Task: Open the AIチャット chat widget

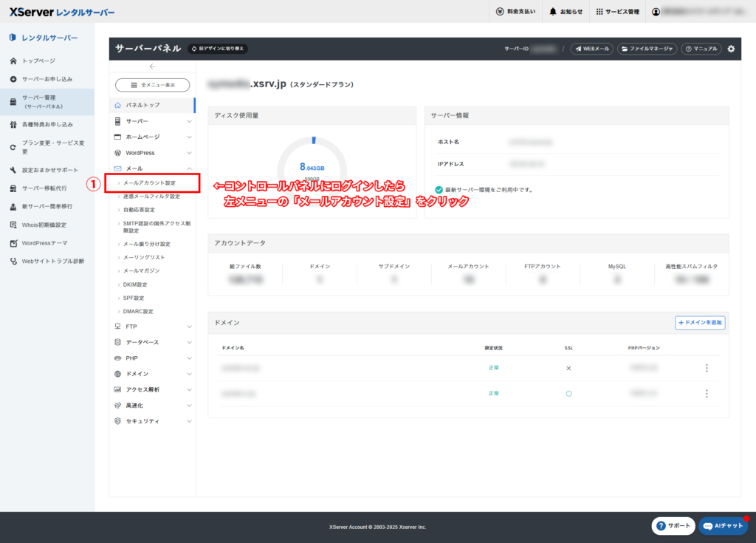Action: pyautogui.click(x=723, y=526)
